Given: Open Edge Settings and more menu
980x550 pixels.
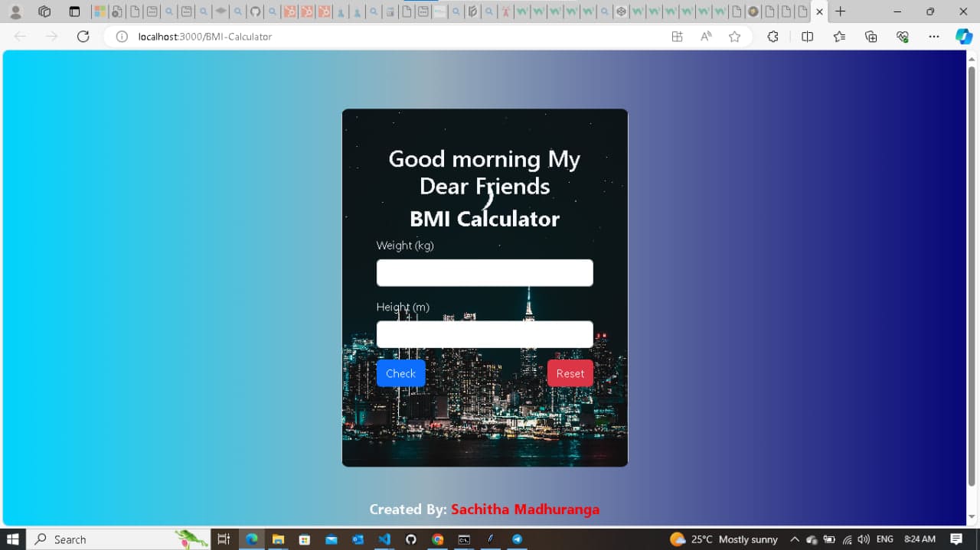Looking at the screenshot, I should [x=933, y=37].
